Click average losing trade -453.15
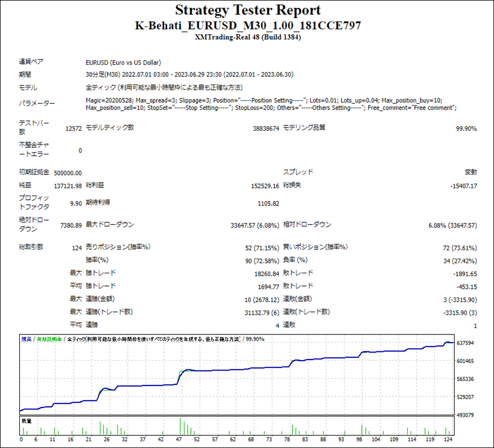Image resolution: width=494 pixels, height=448 pixels. tap(467, 287)
